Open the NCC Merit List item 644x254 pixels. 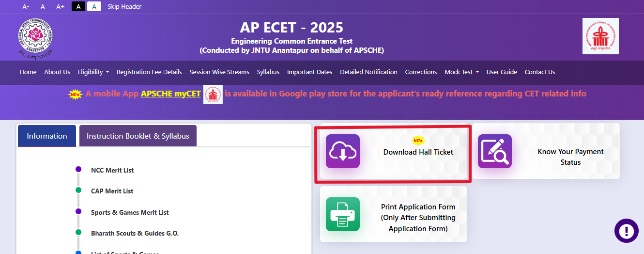112,170
